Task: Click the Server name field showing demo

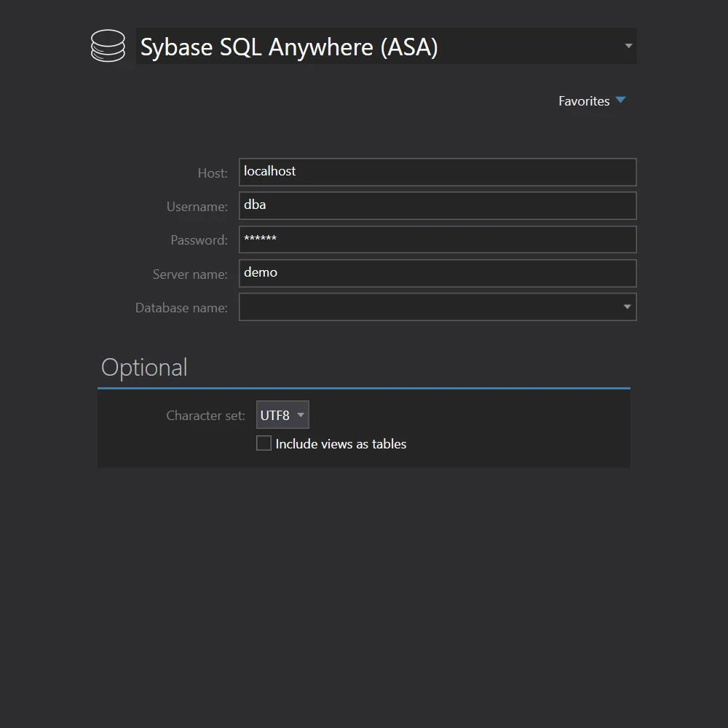Action: click(437, 272)
